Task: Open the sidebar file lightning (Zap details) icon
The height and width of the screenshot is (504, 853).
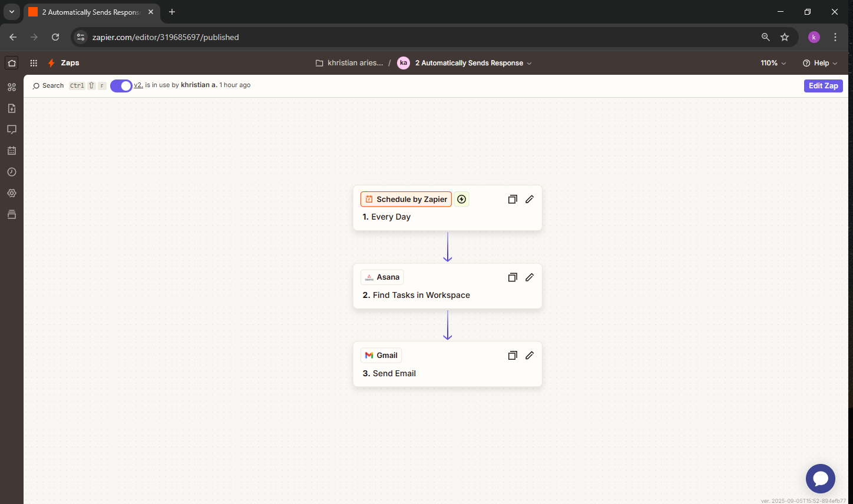Action: click(x=12, y=108)
